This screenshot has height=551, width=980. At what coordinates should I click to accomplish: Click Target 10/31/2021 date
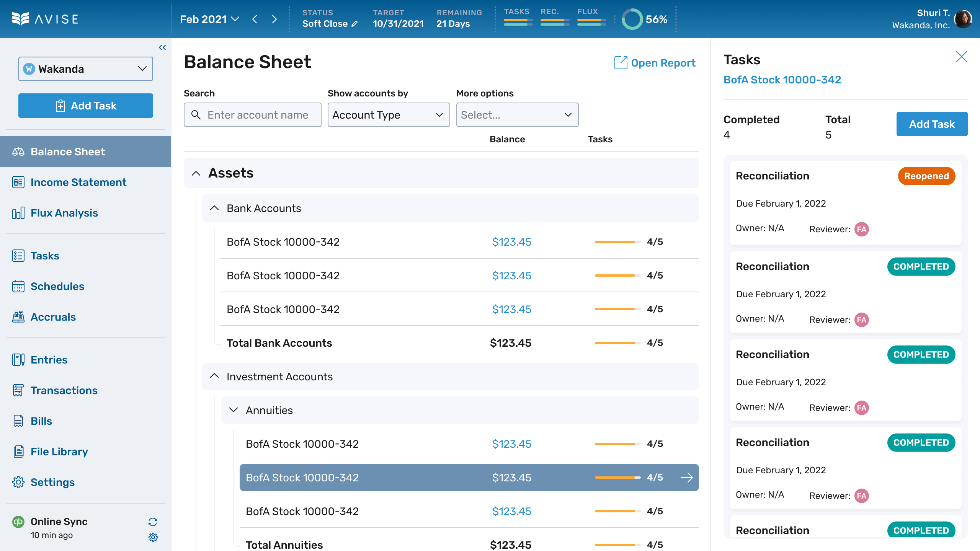point(398,24)
